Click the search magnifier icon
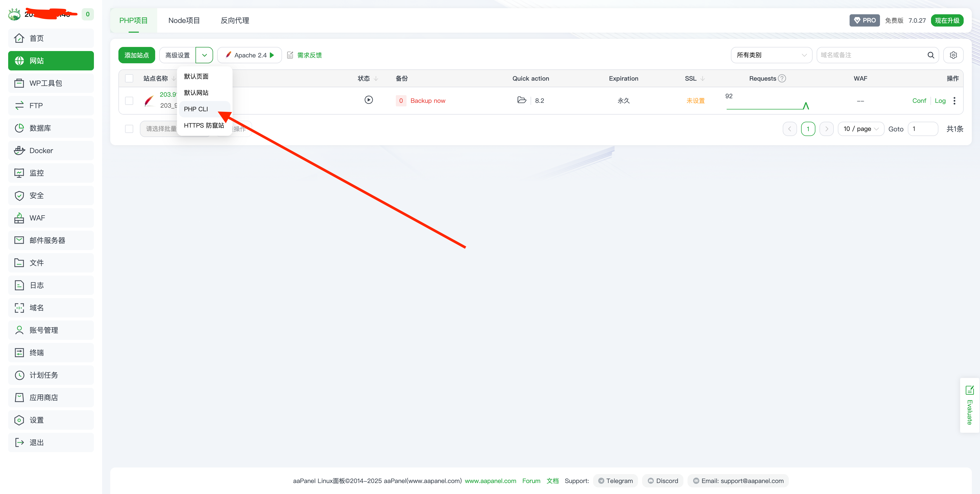Viewport: 980px width, 494px height. pos(930,55)
